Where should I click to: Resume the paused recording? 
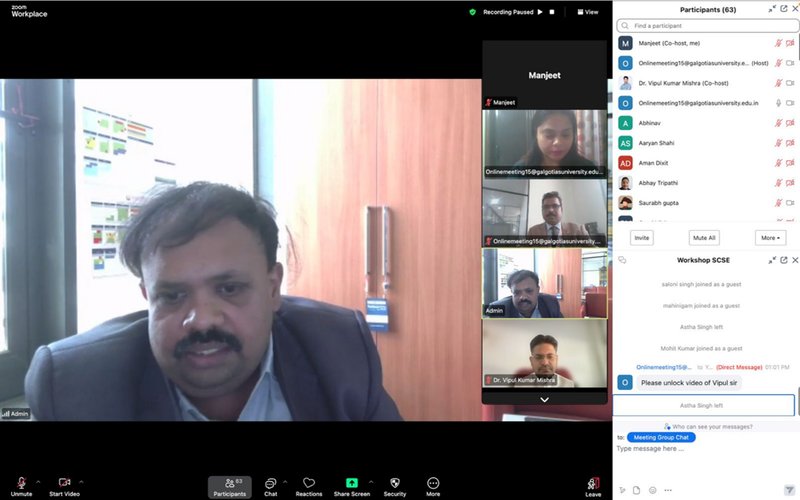pyautogui.click(x=540, y=12)
